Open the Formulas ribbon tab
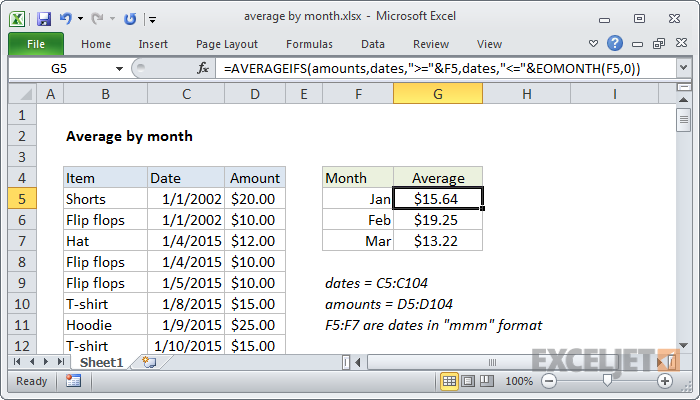The height and width of the screenshot is (400, 700). [309, 44]
